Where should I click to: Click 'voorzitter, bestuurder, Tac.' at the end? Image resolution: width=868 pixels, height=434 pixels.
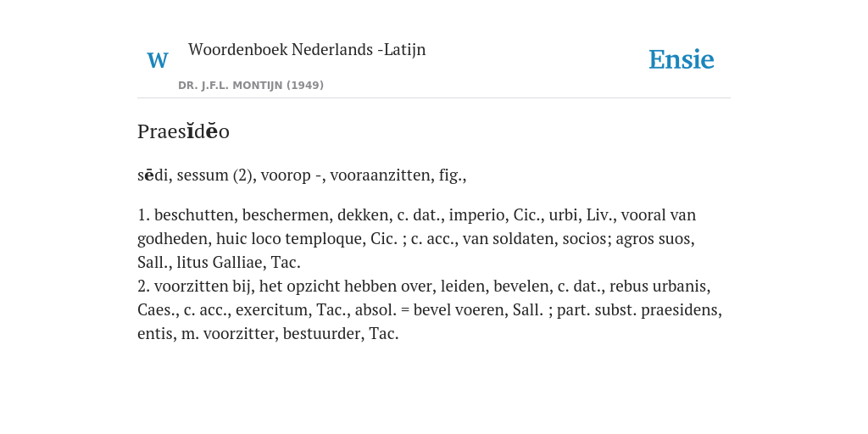pos(301,334)
